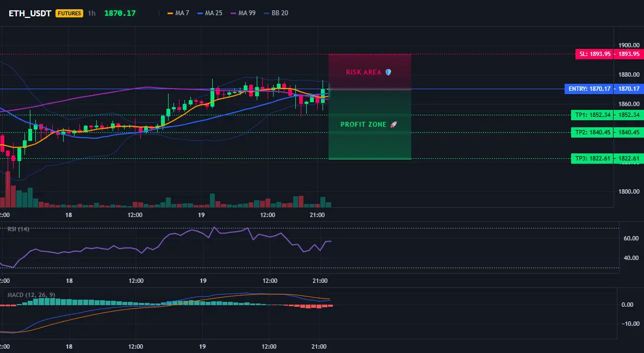
Task: Click the ENTRY 1870.17 price label
Action: (604, 89)
